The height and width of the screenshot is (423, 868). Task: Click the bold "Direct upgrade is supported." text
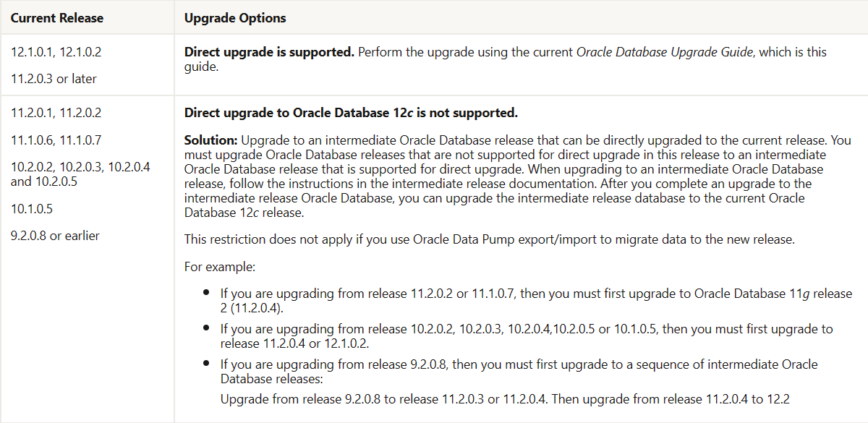point(269,52)
